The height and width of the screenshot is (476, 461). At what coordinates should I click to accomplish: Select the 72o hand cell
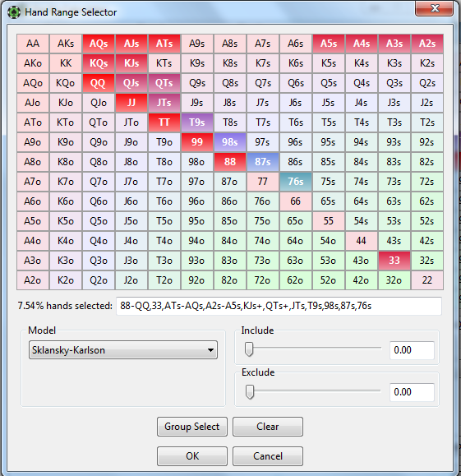click(x=263, y=280)
